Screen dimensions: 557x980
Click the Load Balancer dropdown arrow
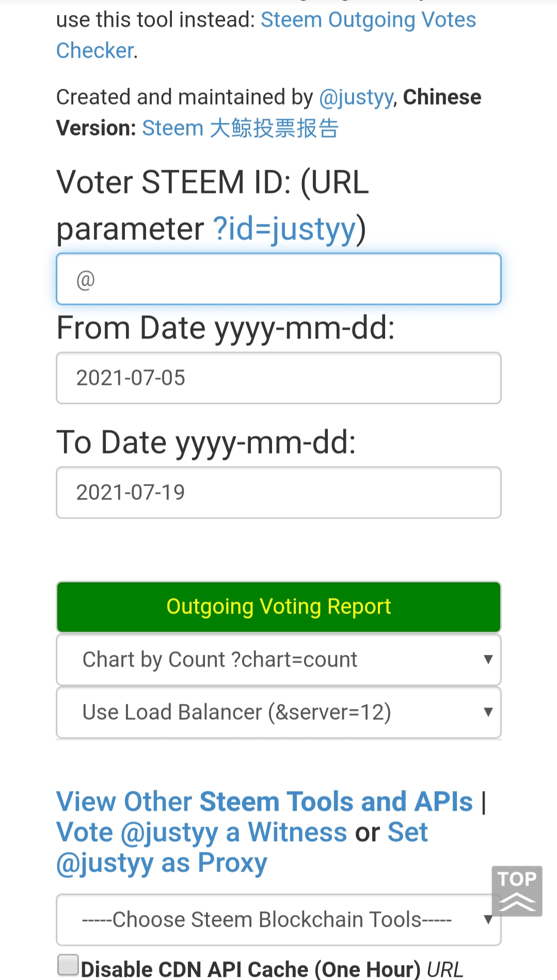[x=488, y=712]
